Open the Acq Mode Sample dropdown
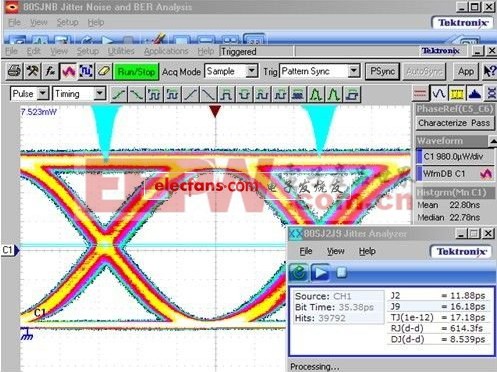This screenshot has width=497, height=372. coord(251,71)
